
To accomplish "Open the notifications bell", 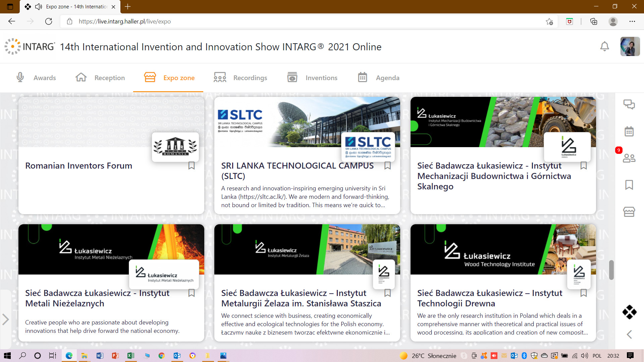I will (x=604, y=47).
